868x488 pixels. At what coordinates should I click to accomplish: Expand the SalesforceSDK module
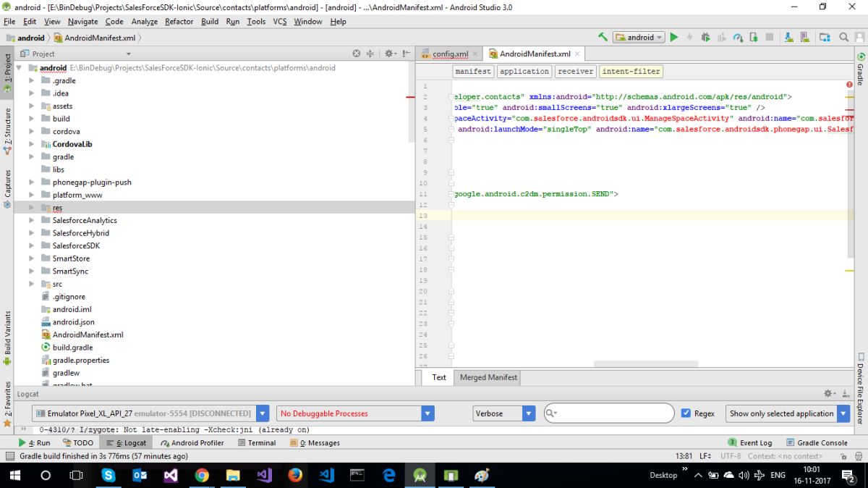coord(31,245)
